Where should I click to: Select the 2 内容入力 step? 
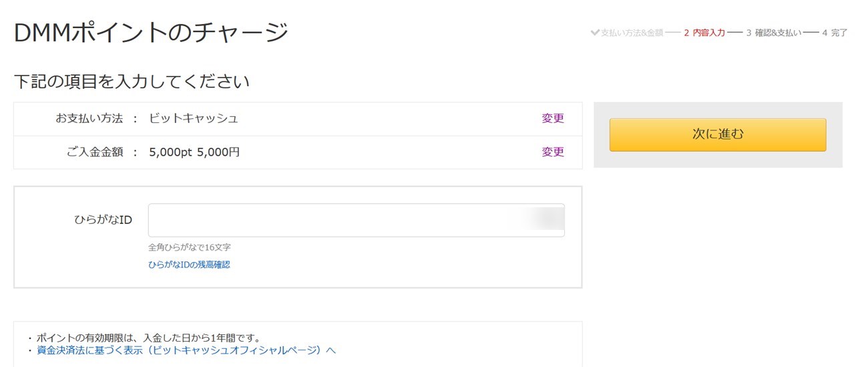[x=704, y=33]
